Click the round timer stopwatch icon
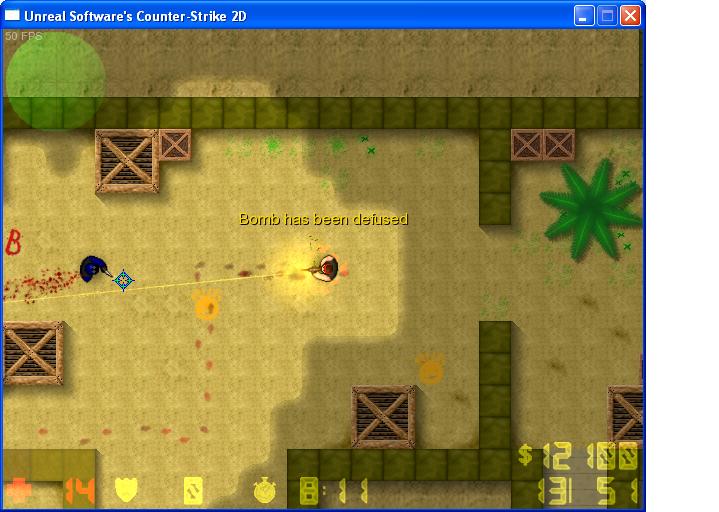Viewport: 719px width, 512px height. coord(265,490)
